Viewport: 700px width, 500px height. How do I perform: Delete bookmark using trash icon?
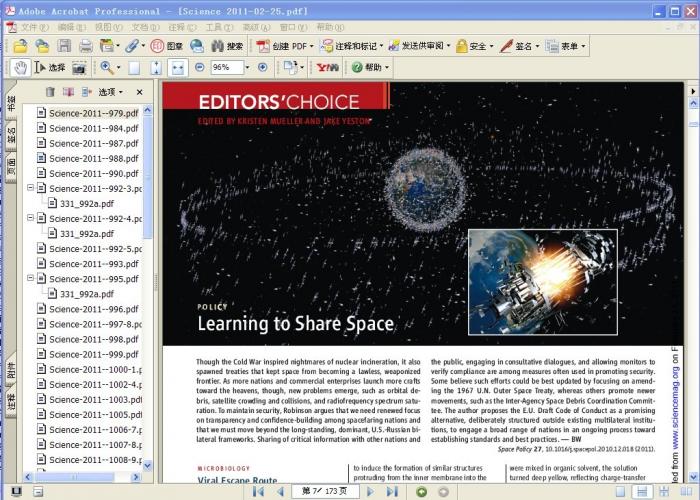coord(49,92)
